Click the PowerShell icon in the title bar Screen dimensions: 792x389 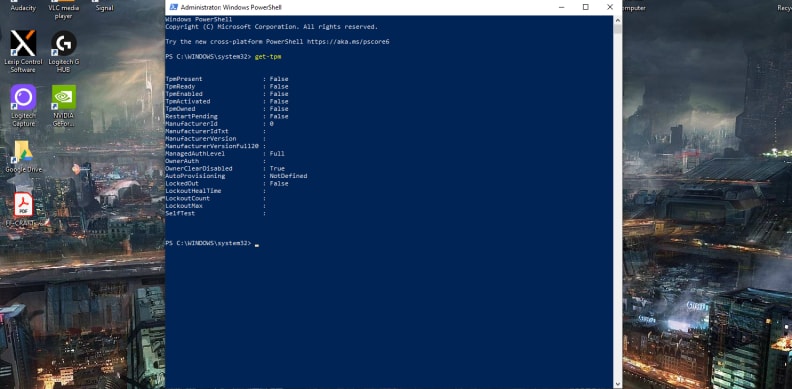click(173, 7)
